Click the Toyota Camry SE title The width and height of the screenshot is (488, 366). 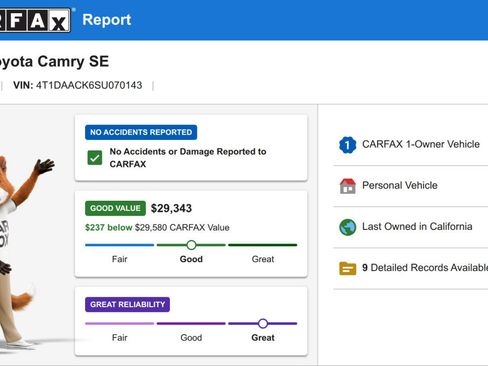pos(54,62)
